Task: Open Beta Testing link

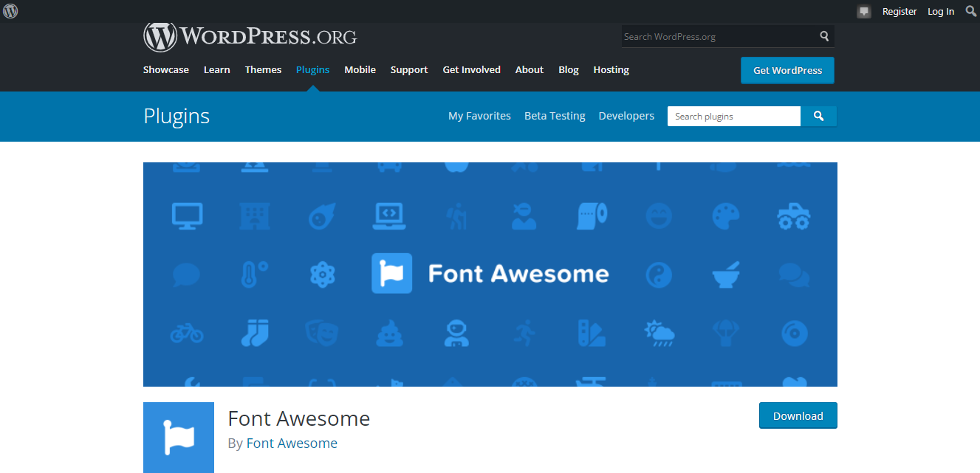Action: point(555,116)
